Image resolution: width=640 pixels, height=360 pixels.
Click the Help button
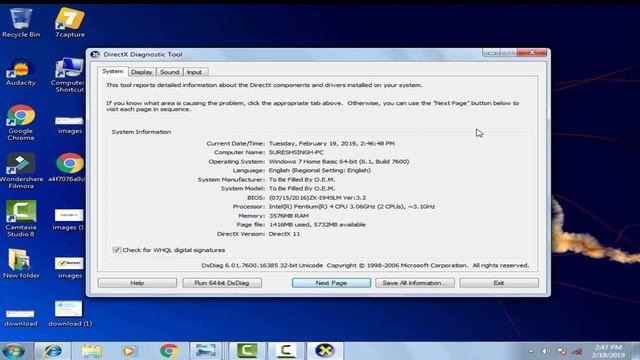point(137,283)
